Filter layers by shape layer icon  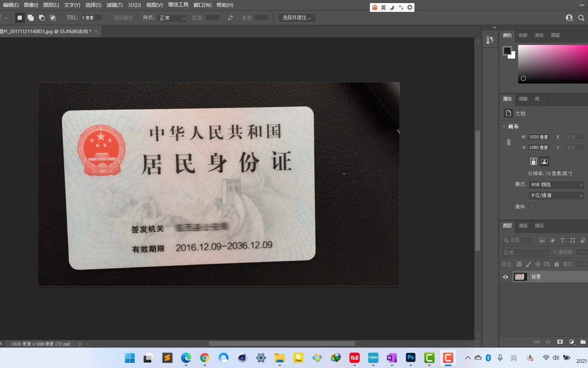click(x=573, y=240)
